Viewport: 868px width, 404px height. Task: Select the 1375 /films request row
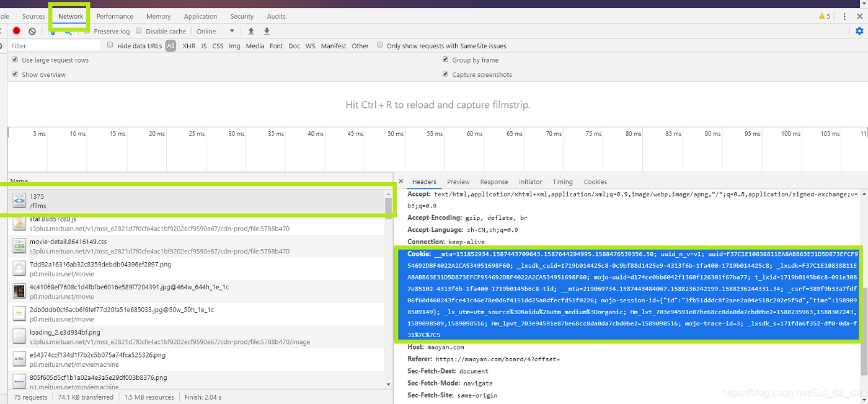coord(197,201)
